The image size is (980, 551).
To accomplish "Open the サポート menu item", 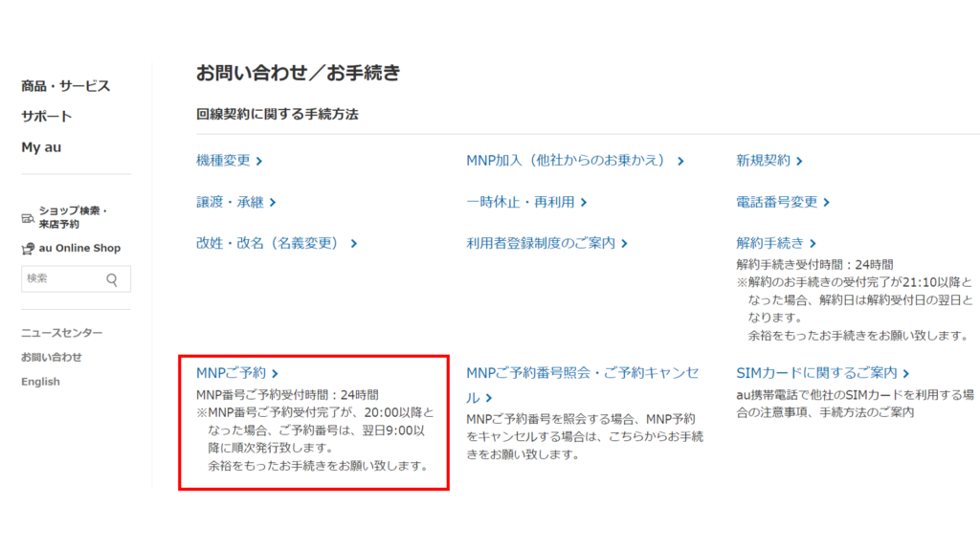I will coord(46,117).
